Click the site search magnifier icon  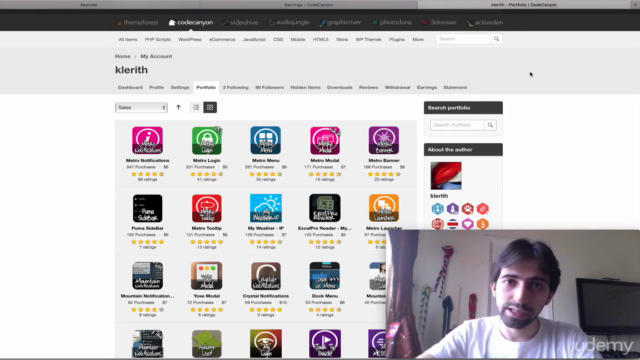tap(496, 39)
